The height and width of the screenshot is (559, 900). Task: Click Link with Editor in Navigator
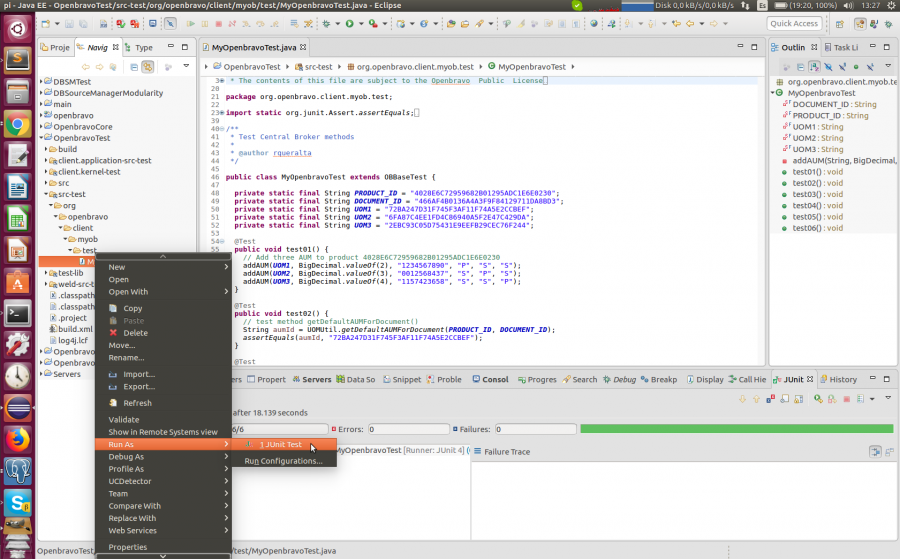point(147,66)
